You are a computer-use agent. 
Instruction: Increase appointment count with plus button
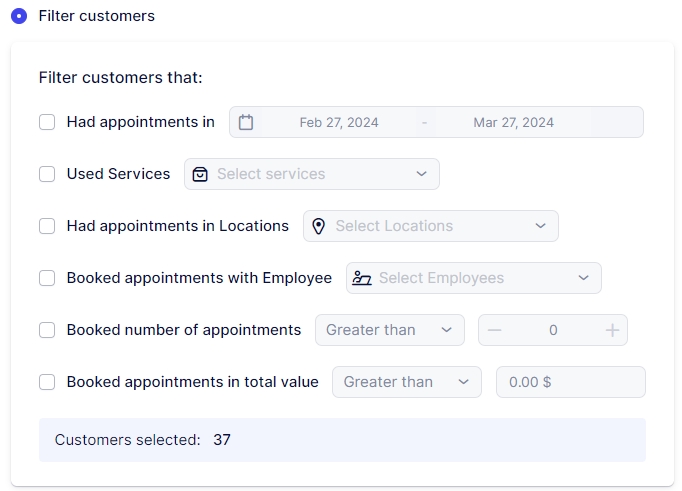[612, 330]
